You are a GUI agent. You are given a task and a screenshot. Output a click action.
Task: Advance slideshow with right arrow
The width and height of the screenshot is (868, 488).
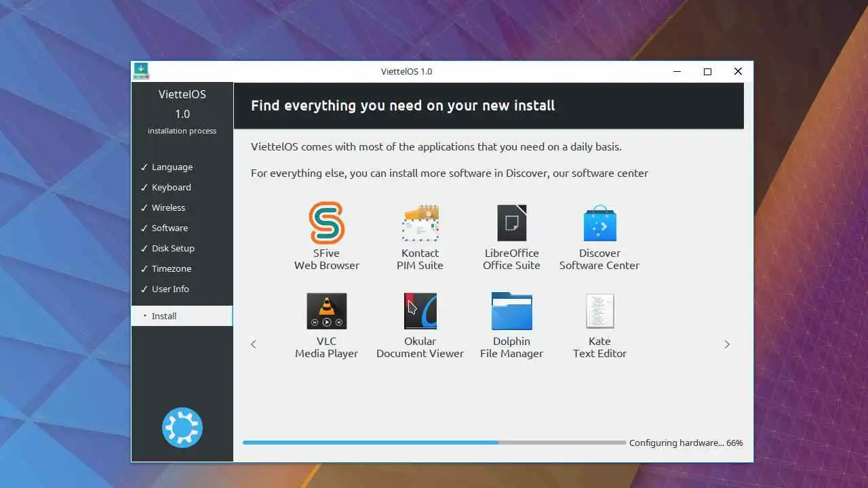tap(727, 344)
